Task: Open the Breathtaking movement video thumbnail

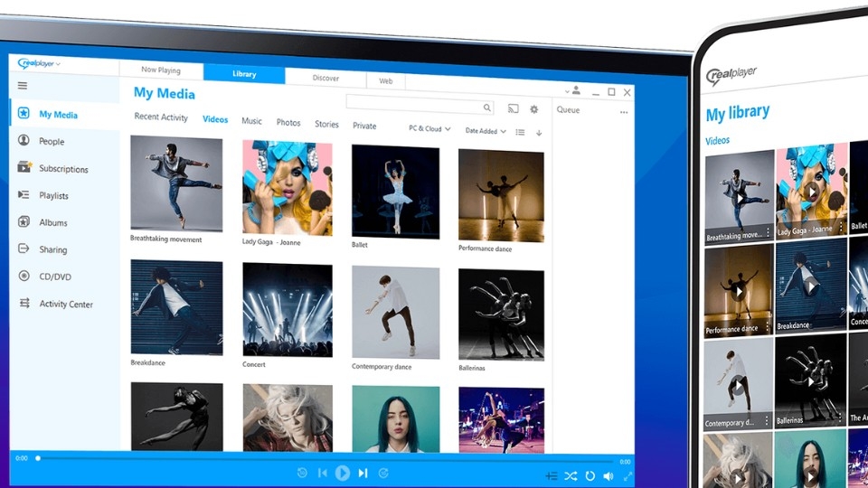Action: tap(176, 183)
